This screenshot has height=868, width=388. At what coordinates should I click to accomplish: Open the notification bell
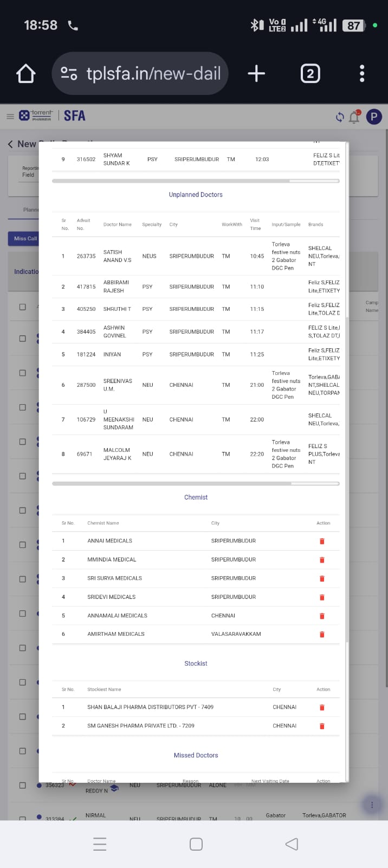click(354, 116)
